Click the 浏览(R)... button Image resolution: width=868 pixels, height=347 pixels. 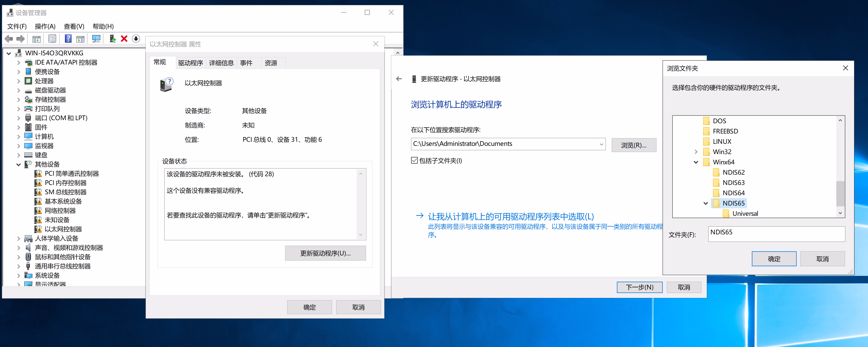tap(633, 145)
